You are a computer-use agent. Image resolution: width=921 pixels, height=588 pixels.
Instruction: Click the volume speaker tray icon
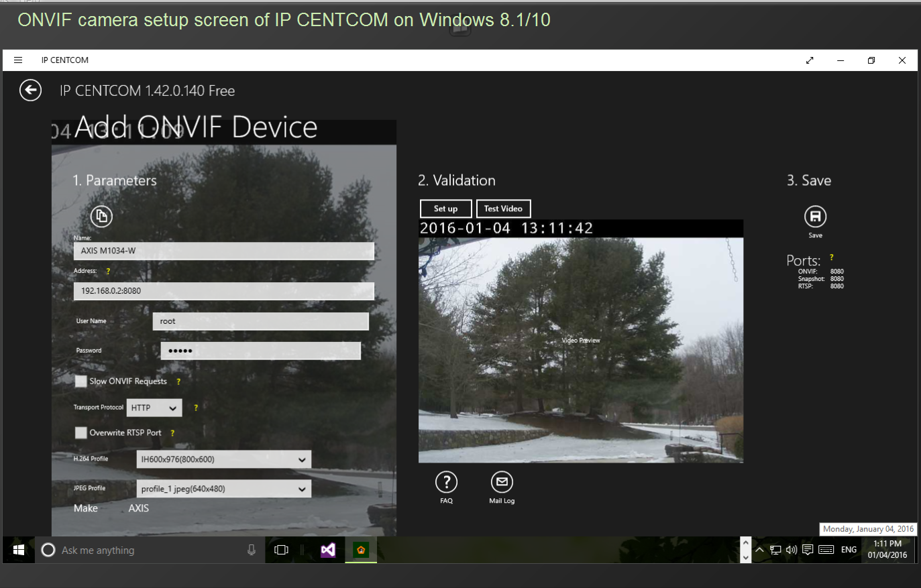[792, 550]
